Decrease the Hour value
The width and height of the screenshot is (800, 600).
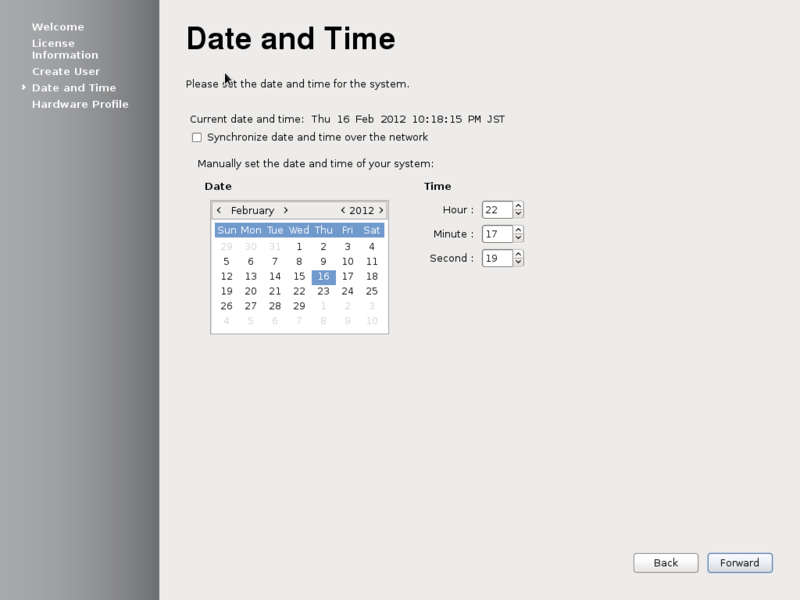518,214
